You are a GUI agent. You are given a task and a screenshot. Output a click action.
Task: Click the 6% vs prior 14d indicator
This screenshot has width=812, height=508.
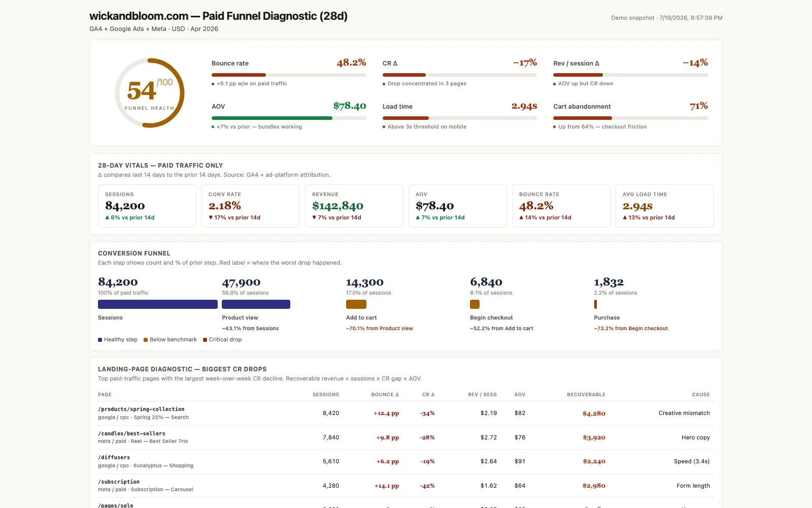pyautogui.click(x=130, y=217)
